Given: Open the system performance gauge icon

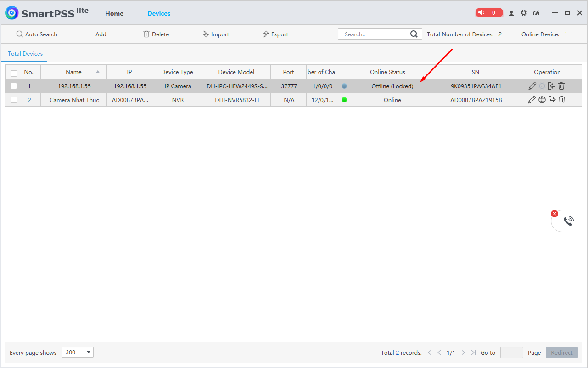Looking at the screenshot, I should [536, 13].
